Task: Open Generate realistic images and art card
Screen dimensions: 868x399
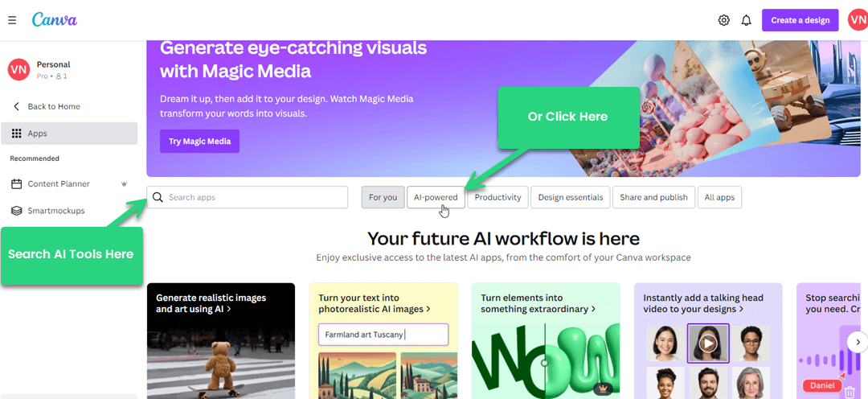Action: [x=221, y=341]
